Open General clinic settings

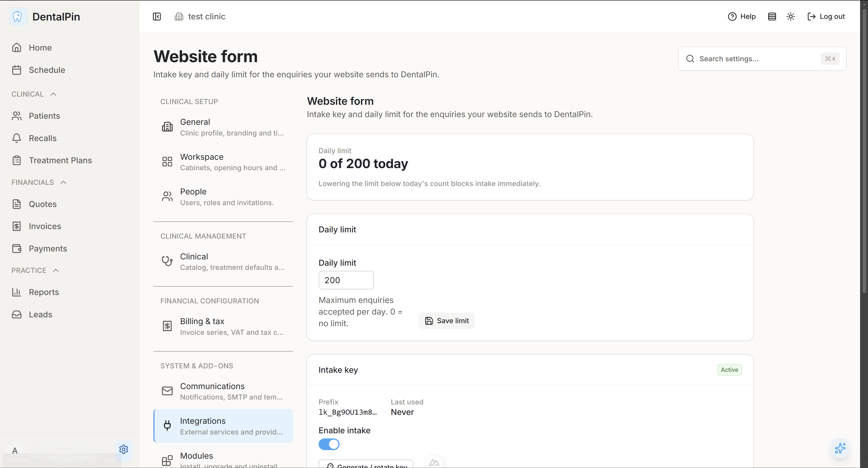pos(223,127)
